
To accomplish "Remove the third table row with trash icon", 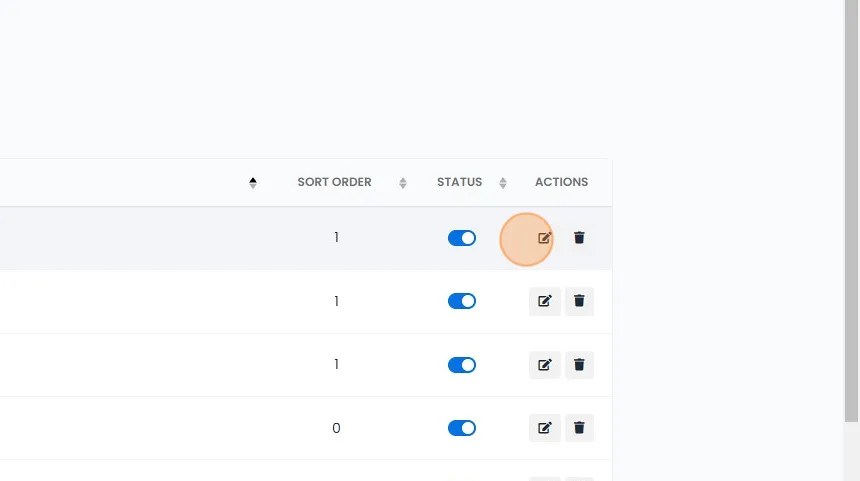I will coord(579,365).
